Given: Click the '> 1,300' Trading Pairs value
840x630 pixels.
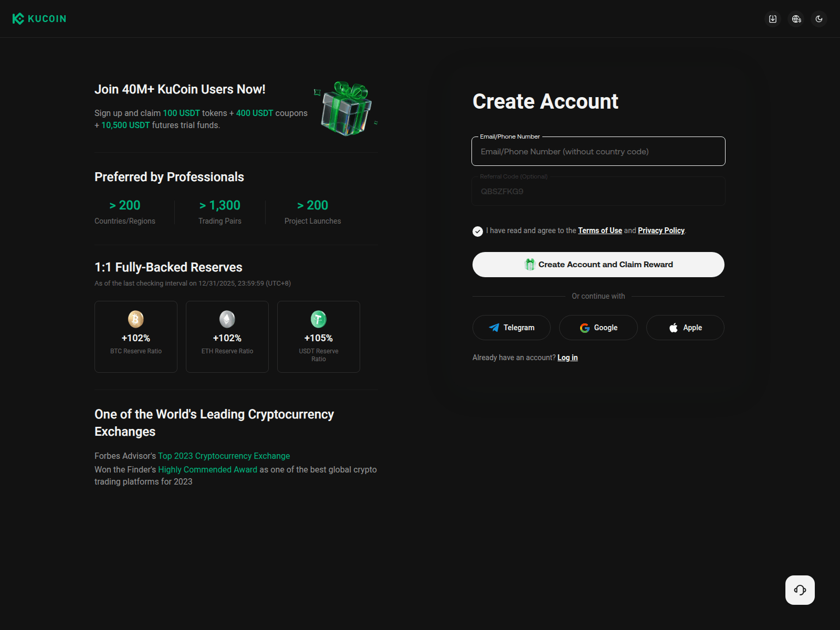Looking at the screenshot, I should tap(220, 205).
